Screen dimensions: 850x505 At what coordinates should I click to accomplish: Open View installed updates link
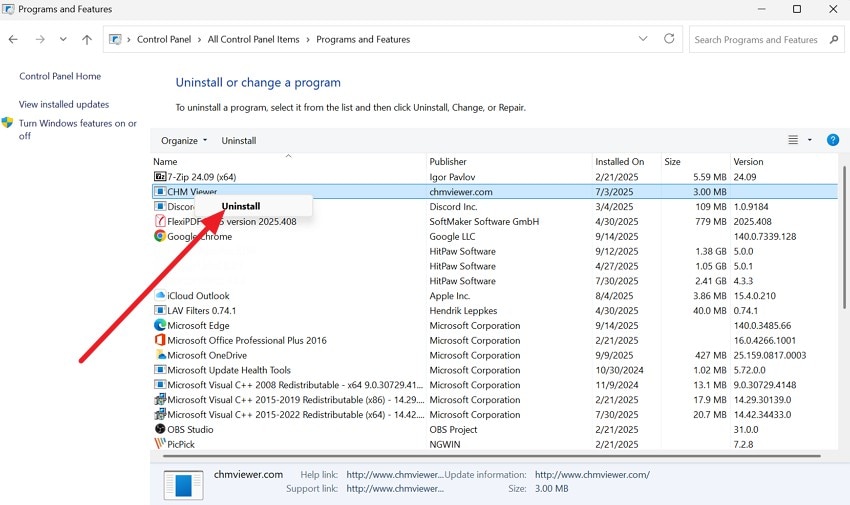tap(64, 104)
